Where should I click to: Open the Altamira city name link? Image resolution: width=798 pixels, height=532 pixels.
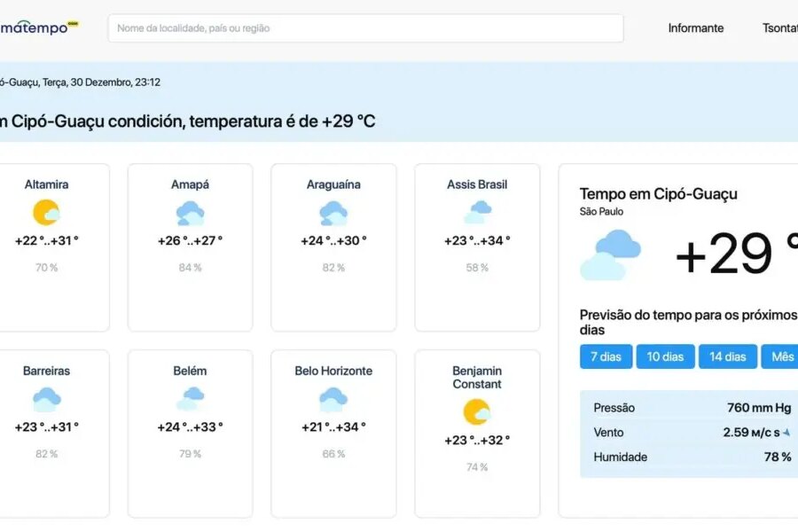46,184
